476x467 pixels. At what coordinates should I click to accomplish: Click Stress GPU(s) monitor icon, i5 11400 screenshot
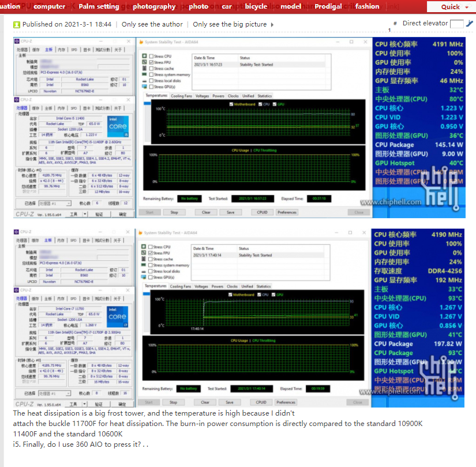[x=144, y=87]
